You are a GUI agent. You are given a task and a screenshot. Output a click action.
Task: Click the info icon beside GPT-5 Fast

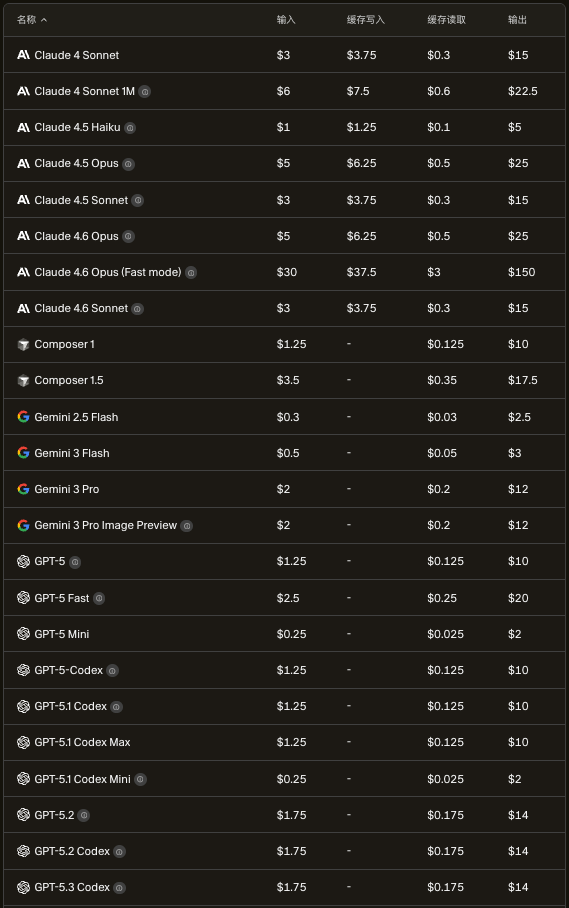(99, 598)
